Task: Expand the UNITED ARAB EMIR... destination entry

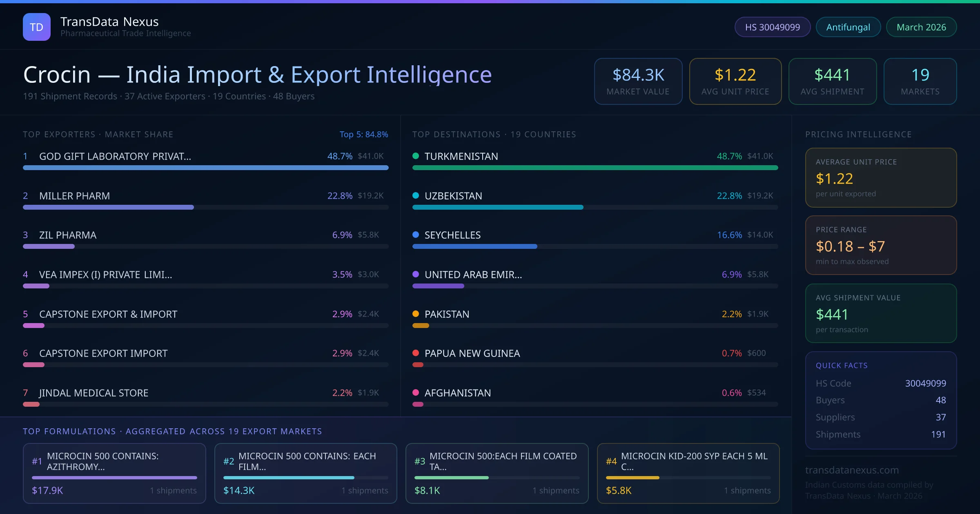Action: point(473,275)
